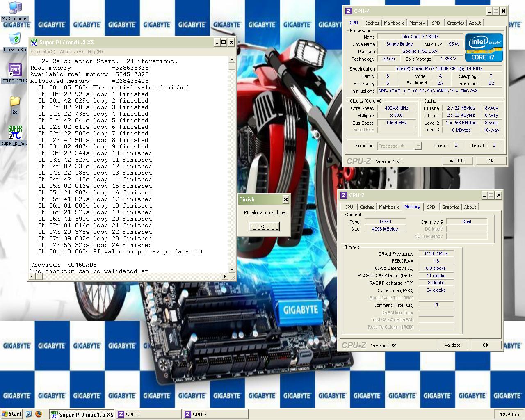525x420 pixels.
Task: Click DRAM Frequency value 1124.2 MHz
Action: click(436, 253)
